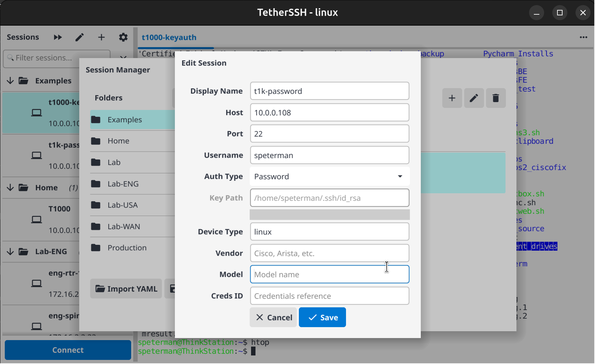This screenshot has width=595, height=364.
Task: Click the computer icon for T1000 session
Action: [37, 219]
